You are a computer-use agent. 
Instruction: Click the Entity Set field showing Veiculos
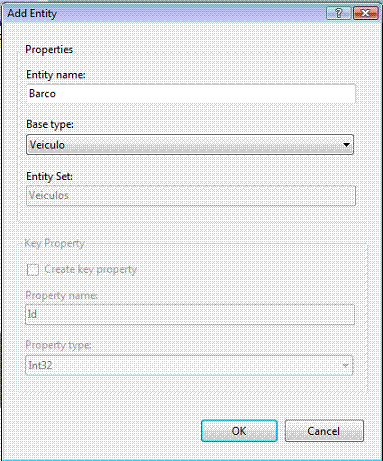191,195
